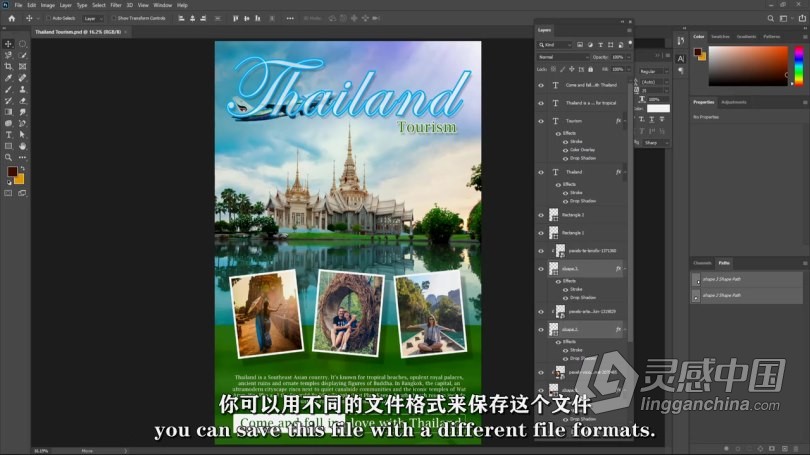Open the Normal blending mode dropdown
Image resolution: width=810 pixels, height=455 pixels.
pyautogui.click(x=563, y=57)
